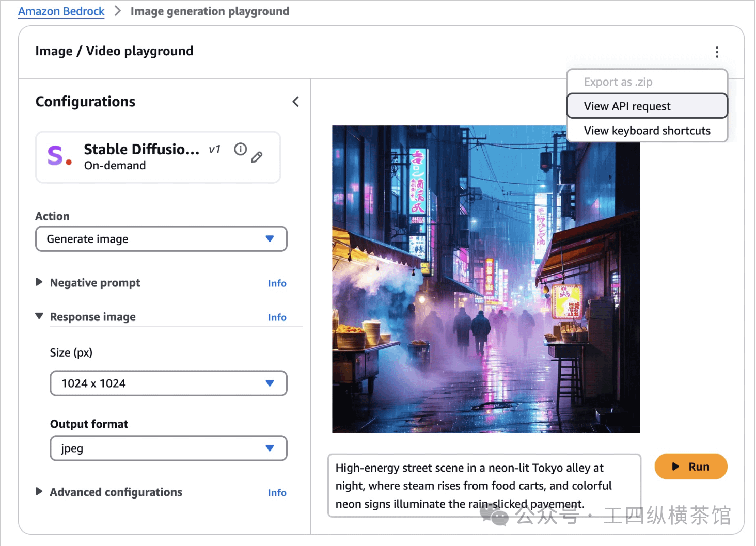Click into the prompt text field
Screen dimensions: 756x546
pos(484,486)
